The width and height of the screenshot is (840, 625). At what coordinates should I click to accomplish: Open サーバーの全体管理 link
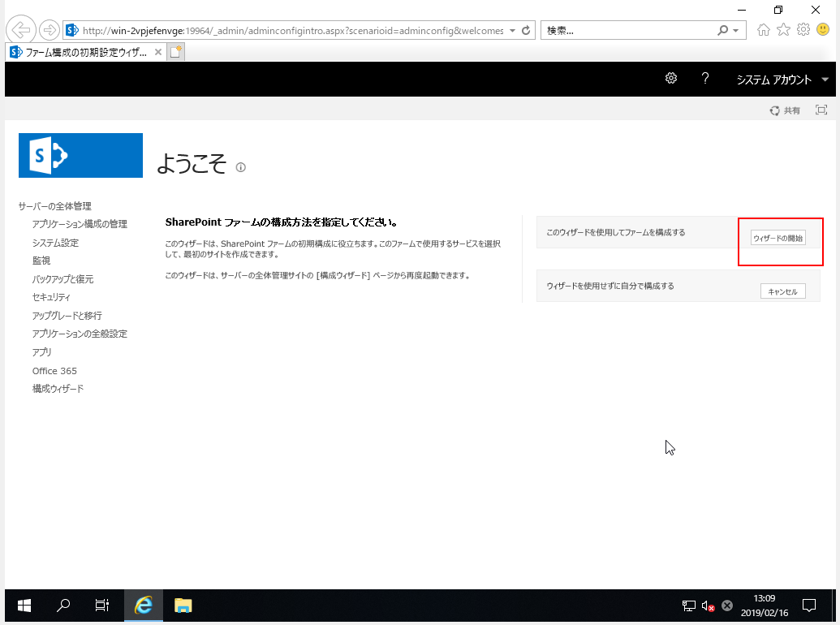[54, 206]
